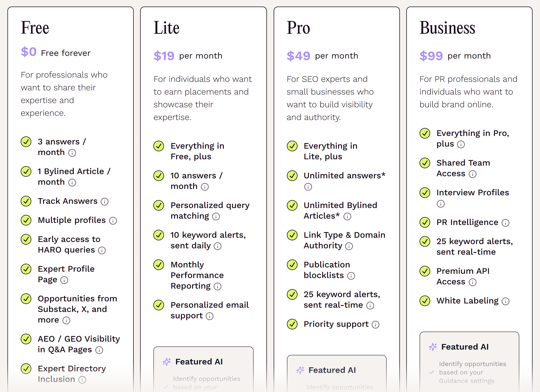Image resolution: width=540 pixels, height=392 pixels.
Task: Click the info icon next to "White Labeling"
Action: click(506, 301)
